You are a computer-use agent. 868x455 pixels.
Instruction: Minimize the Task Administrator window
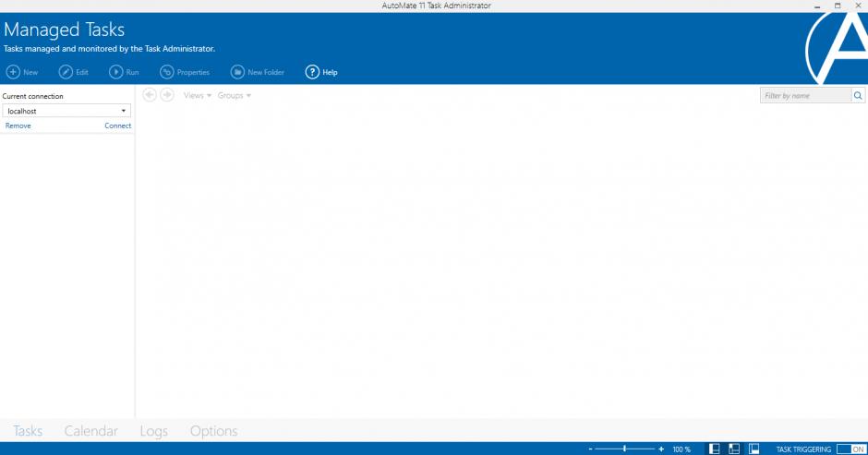coord(817,6)
